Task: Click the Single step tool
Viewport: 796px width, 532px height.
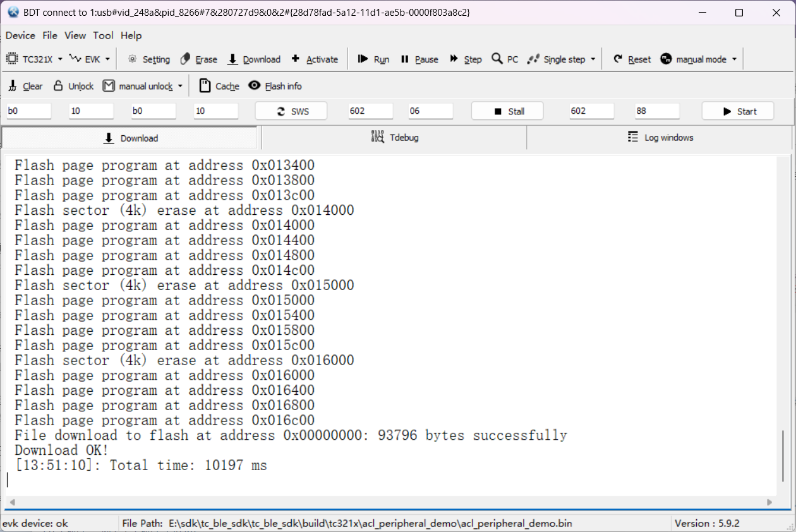Action: (556, 59)
